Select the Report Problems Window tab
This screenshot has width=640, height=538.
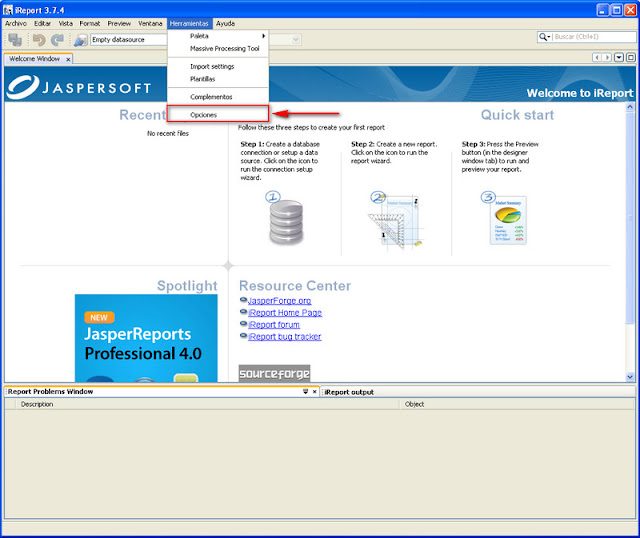(51, 391)
